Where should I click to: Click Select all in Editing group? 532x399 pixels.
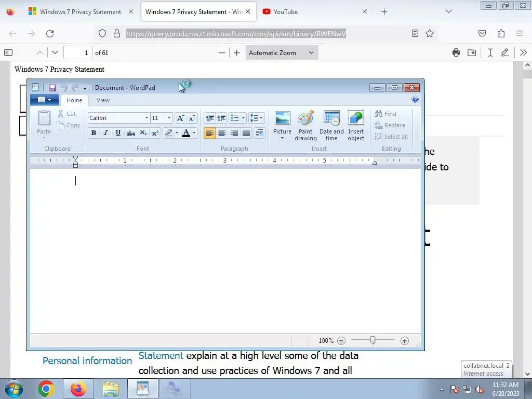click(x=391, y=137)
